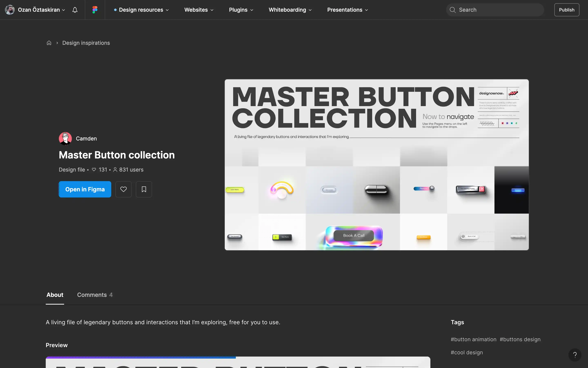Open author name Camden link
This screenshot has width=588, height=368.
point(86,138)
